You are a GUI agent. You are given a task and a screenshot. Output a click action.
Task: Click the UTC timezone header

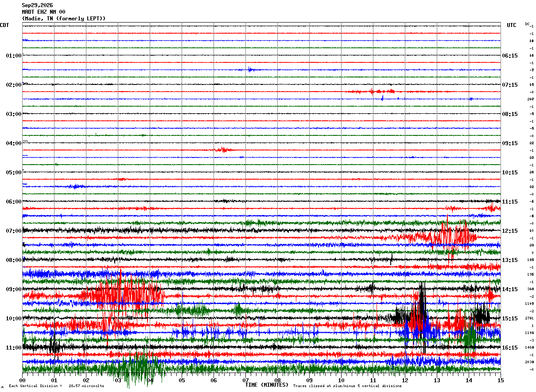click(x=512, y=25)
